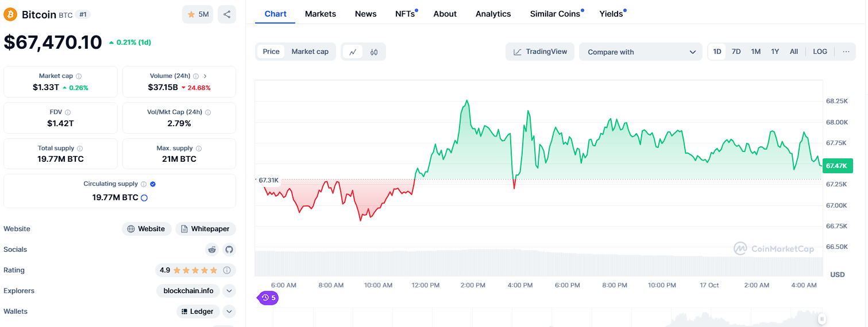Screen dimensions: 868x327
Task: Switch to candlestick chart icon
Action: coord(374,52)
